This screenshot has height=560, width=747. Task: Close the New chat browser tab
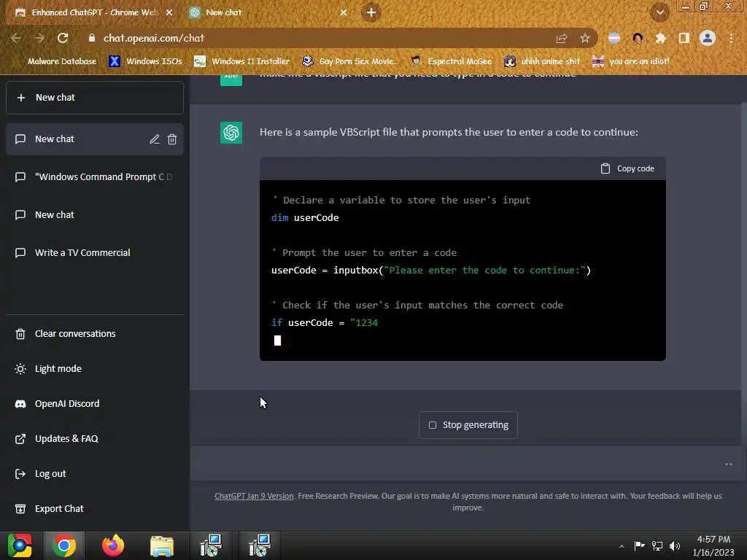(x=344, y=12)
